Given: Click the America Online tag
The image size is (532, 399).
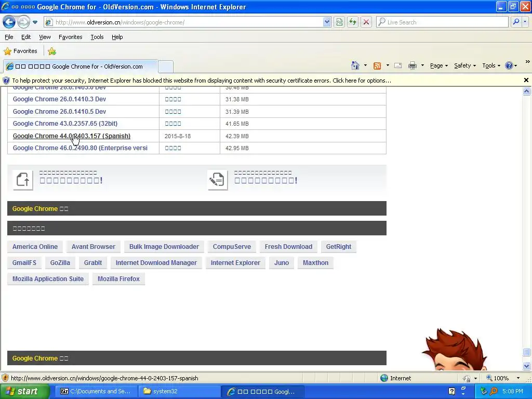Looking at the screenshot, I should click(35, 247).
